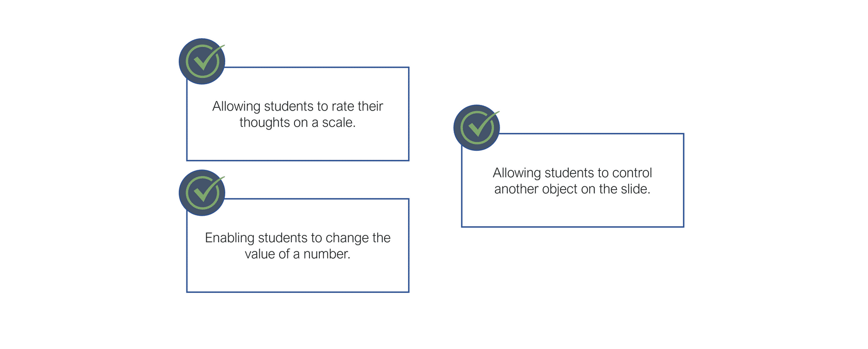Select the checkmark badge on the number value card
Image resolution: width=868 pixels, height=349 pixels.
202,193
